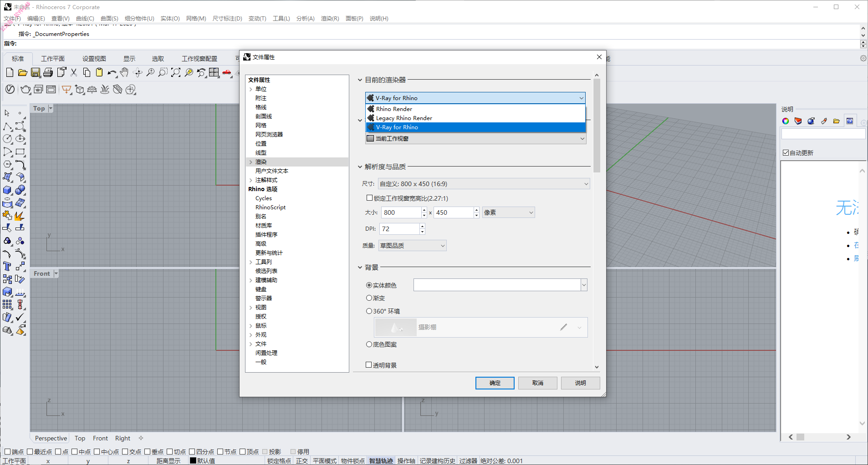Click the red car icon in toolbar
The image size is (868, 465).
coord(227,73)
